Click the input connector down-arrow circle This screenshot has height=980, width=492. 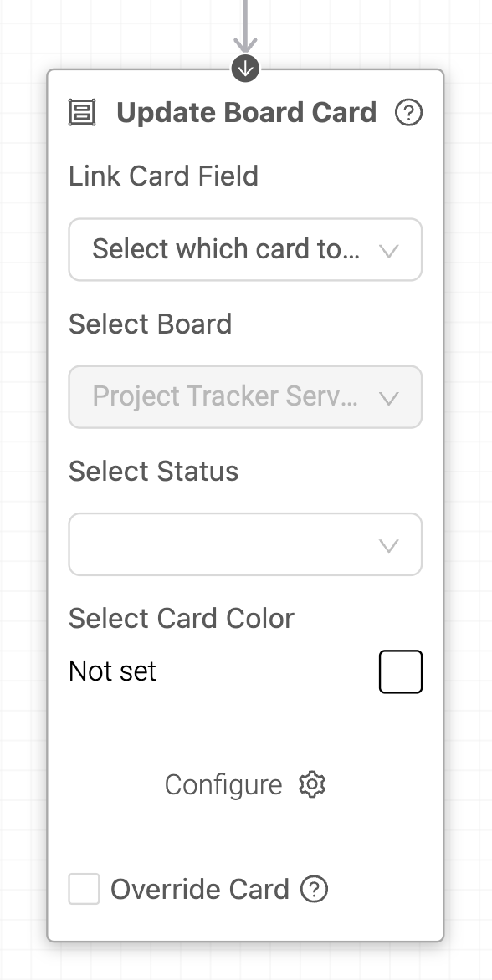[245, 68]
